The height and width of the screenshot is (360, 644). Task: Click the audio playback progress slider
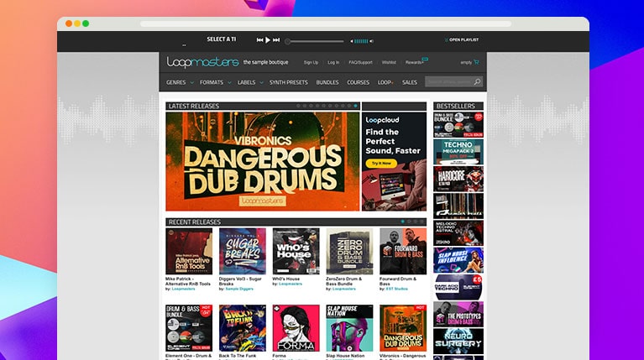(315, 41)
